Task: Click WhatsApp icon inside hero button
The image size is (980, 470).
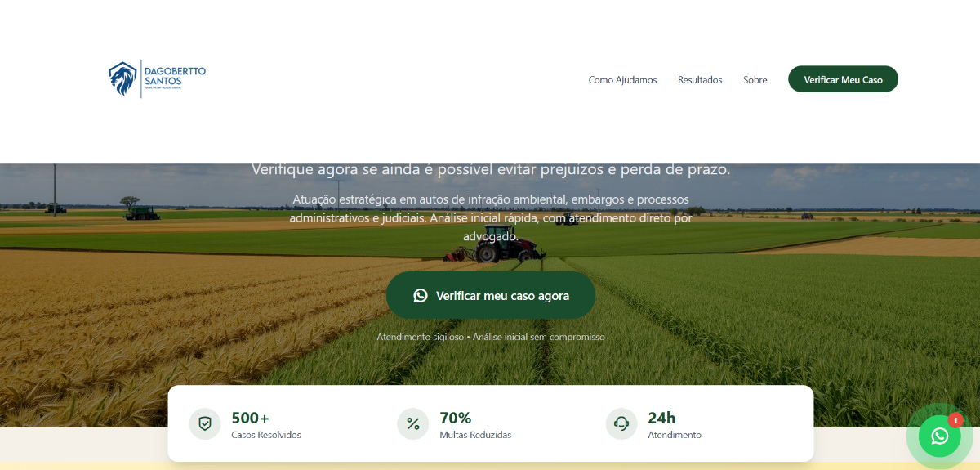Action: point(421,296)
